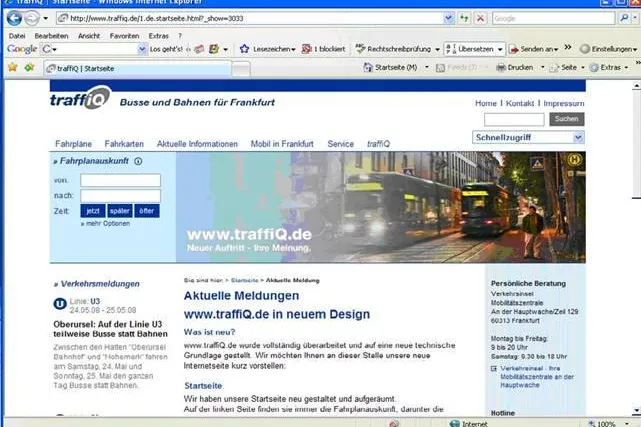The image size is (641, 427).
Task: Open the Extras toolbar dropdown on command bar
Action: tap(626, 67)
